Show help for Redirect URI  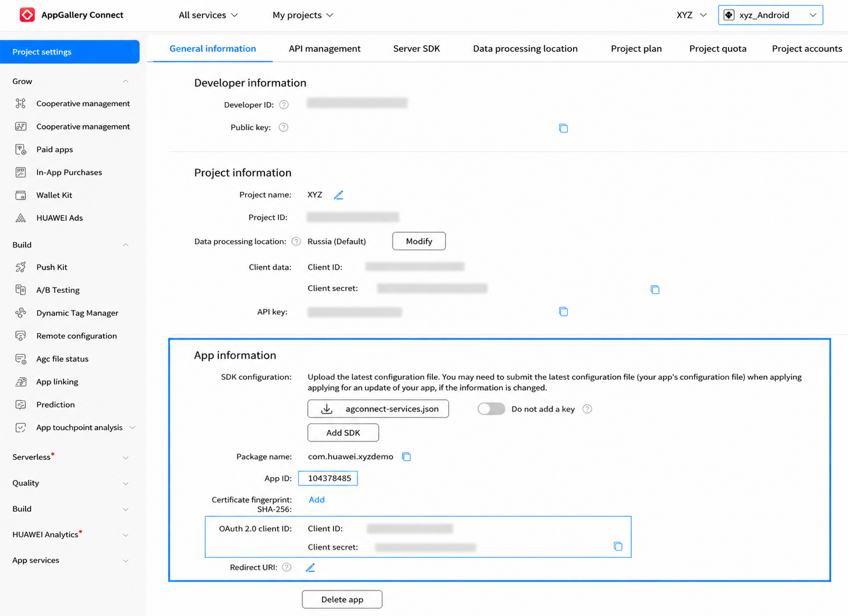click(287, 568)
